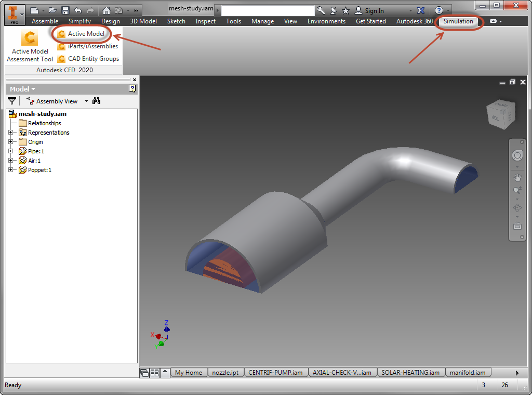
Task: Open the Manage ribbon tab
Action: point(262,21)
